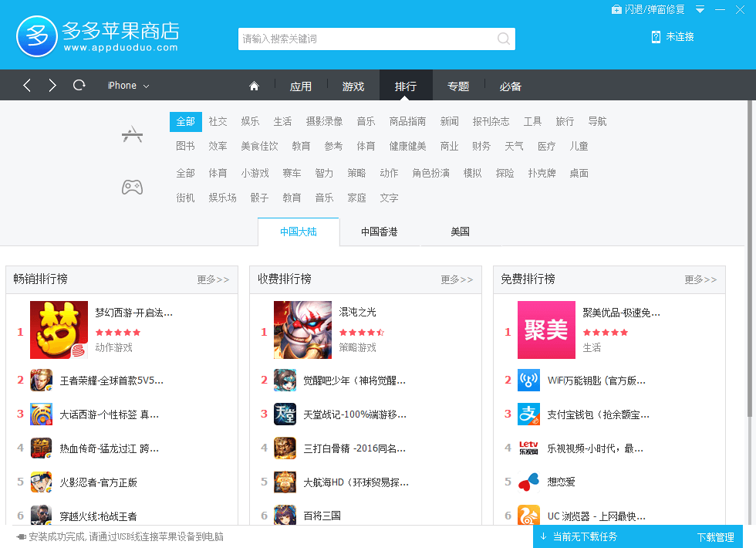Image resolution: width=756 pixels, height=548 pixels.
Task: Click the game controller icon in left sidebar
Action: [x=132, y=186]
